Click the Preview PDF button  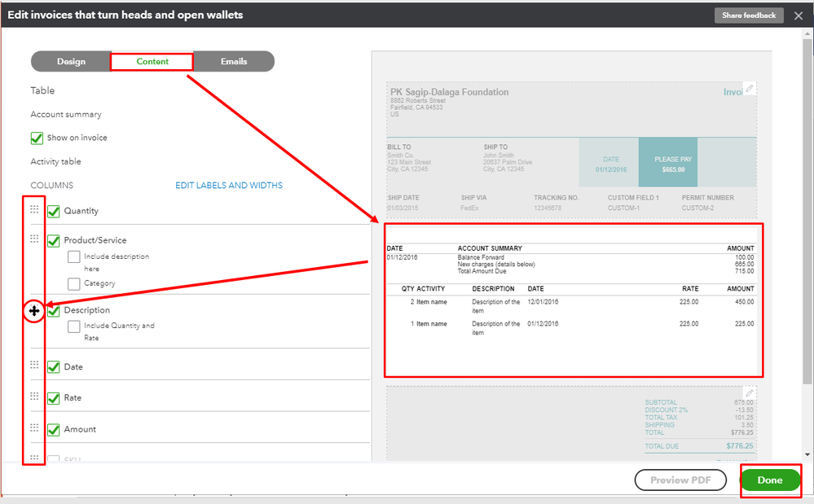680,480
